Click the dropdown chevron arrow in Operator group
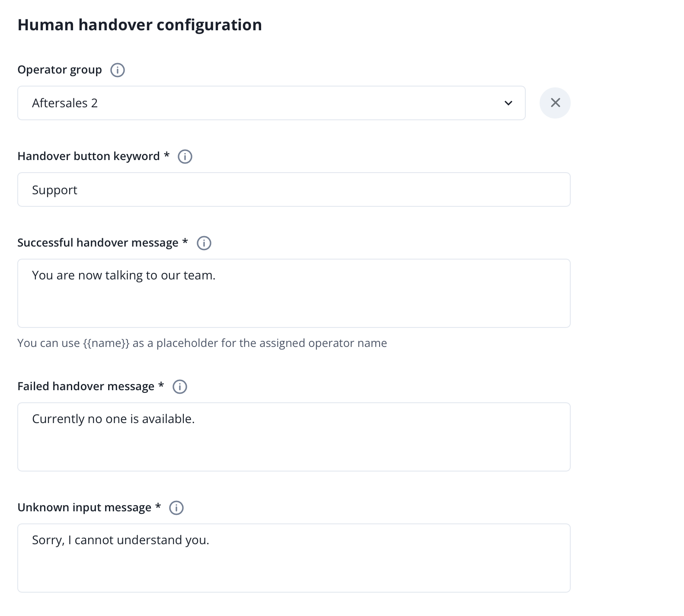 pos(508,103)
